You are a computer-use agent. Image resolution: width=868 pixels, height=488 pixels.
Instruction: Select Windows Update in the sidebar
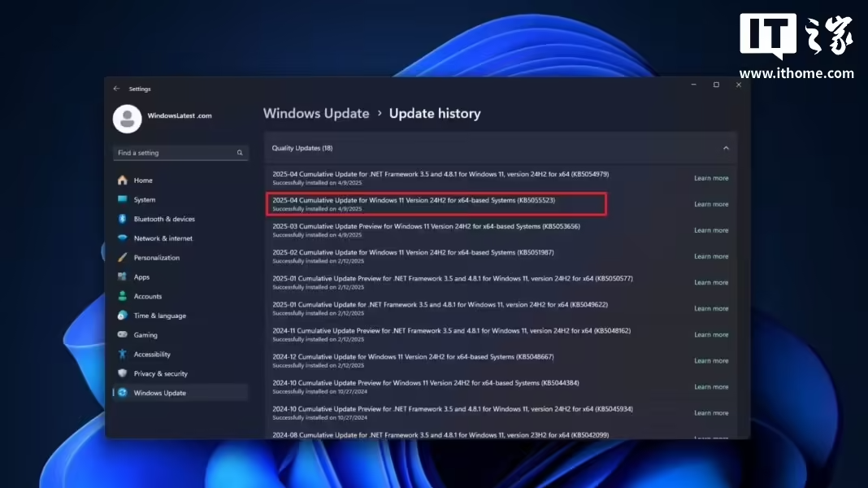(160, 393)
